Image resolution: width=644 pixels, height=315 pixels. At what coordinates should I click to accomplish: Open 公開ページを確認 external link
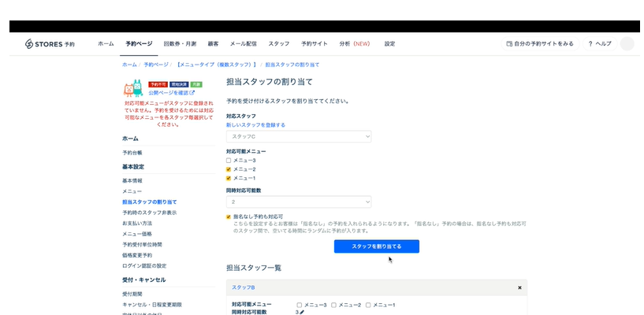[169, 93]
